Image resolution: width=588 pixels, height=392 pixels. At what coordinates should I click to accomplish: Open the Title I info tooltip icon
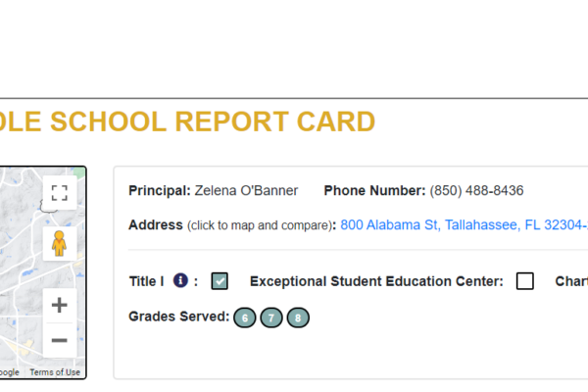pos(180,281)
